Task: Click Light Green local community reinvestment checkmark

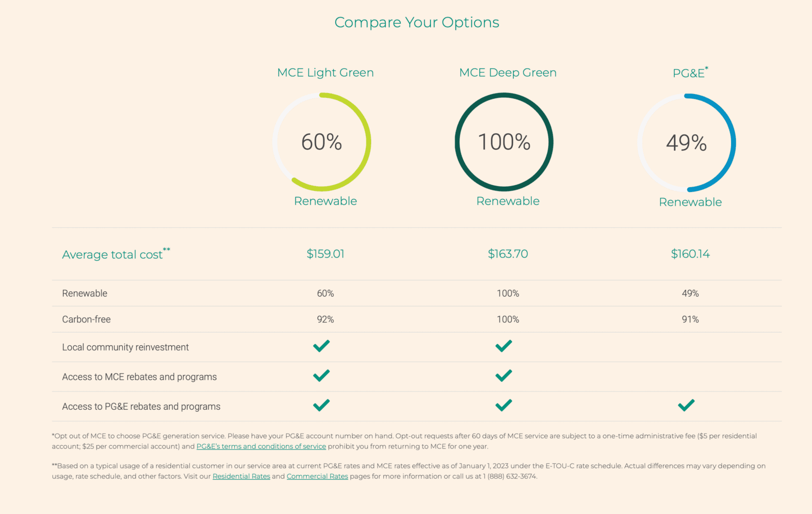Action: tap(321, 346)
